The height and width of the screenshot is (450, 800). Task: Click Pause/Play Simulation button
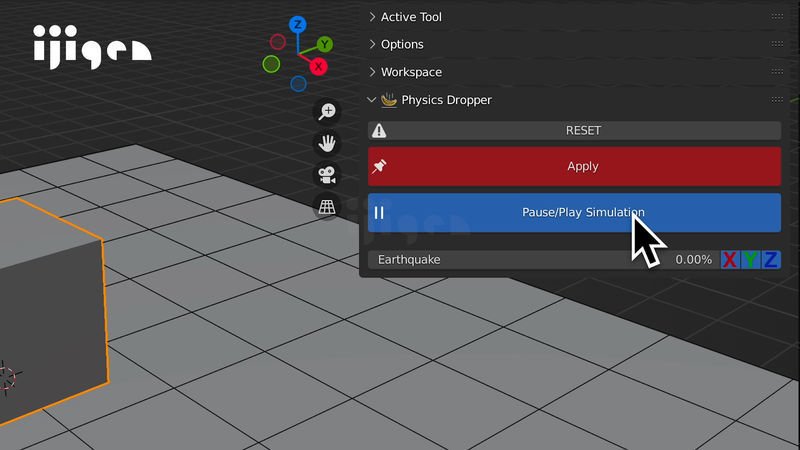pos(574,213)
